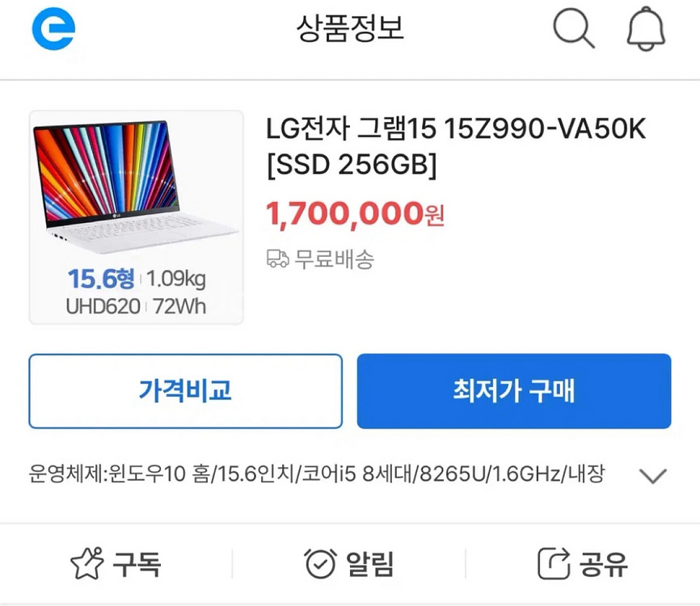The width and height of the screenshot is (700, 606).
Task: Tap the 무료배송 text
Action: (334, 259)
